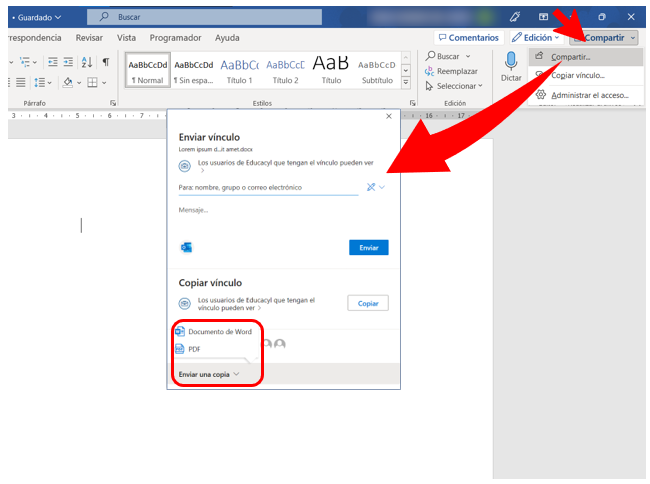Click the edit permissions pencil icon
Screen dimensions: 650x484
[371, 187]
